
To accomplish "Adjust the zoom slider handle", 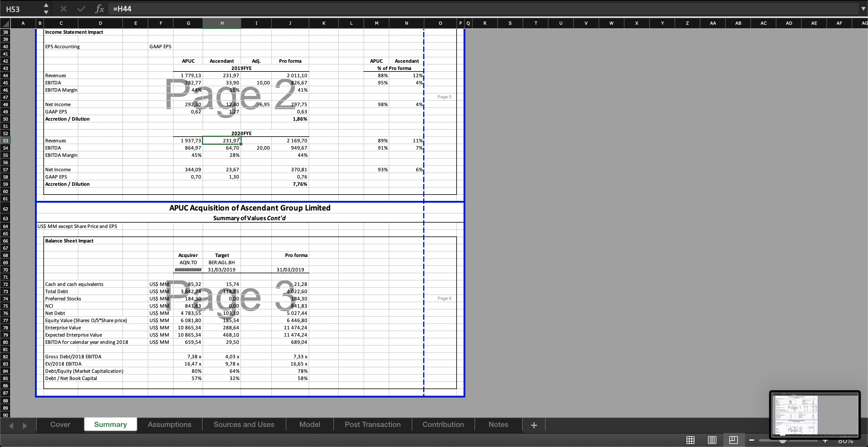I will [783, 441].
